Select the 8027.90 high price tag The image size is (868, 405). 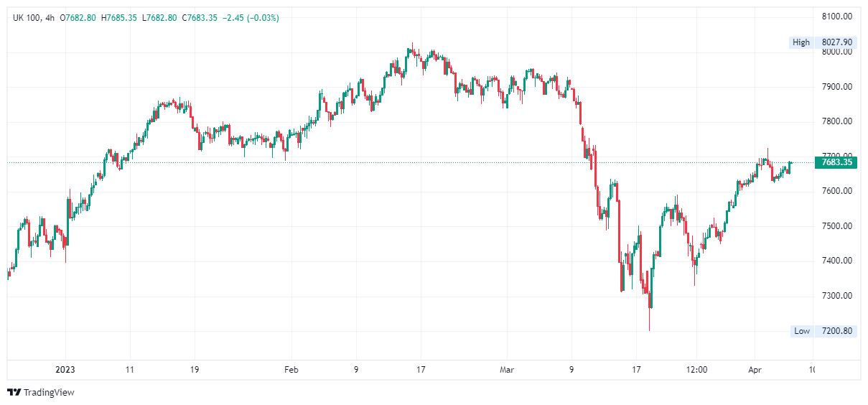836,42
